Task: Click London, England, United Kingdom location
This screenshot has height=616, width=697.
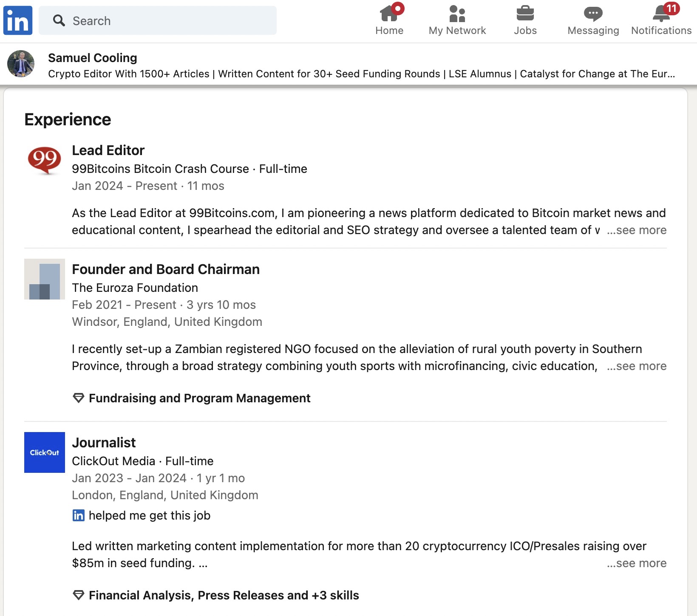Action: click(165, 495)
